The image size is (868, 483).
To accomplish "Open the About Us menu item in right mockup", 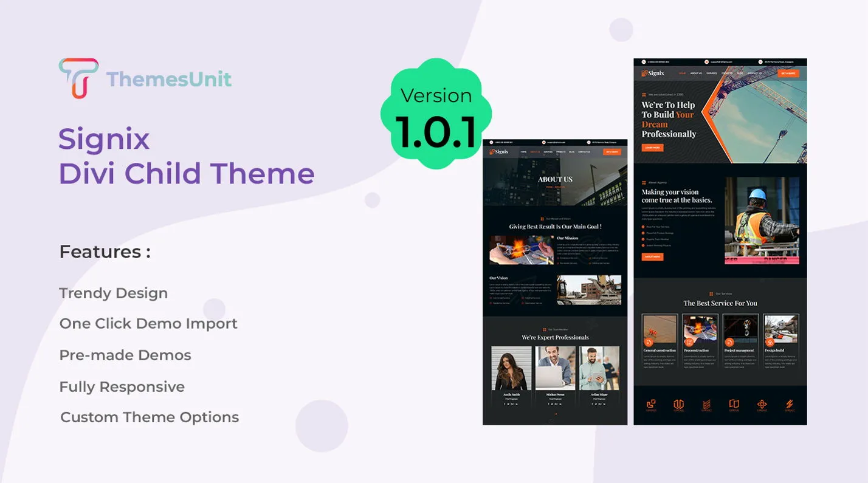I will (x=696, y=74).
